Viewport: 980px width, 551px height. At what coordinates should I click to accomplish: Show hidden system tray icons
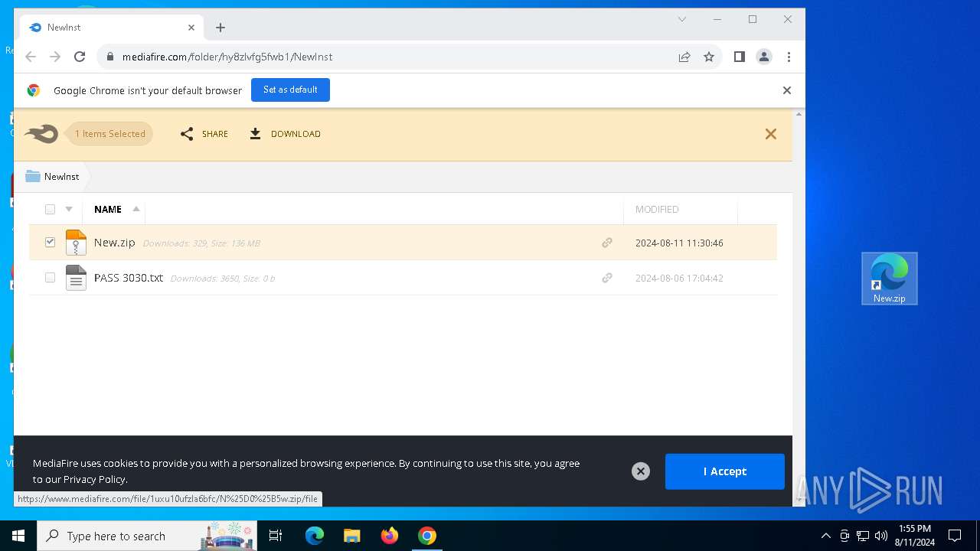(x=825, y=536)
